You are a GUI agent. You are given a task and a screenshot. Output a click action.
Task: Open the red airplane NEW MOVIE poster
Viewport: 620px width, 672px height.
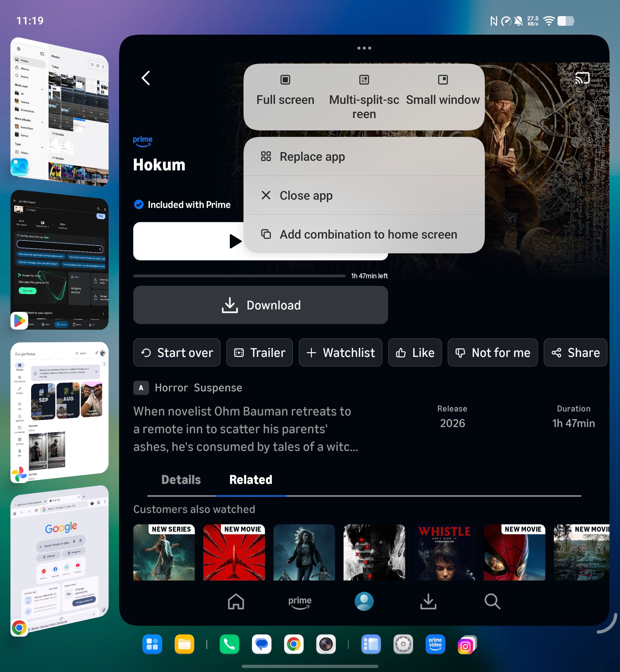[x=234, y=552]
